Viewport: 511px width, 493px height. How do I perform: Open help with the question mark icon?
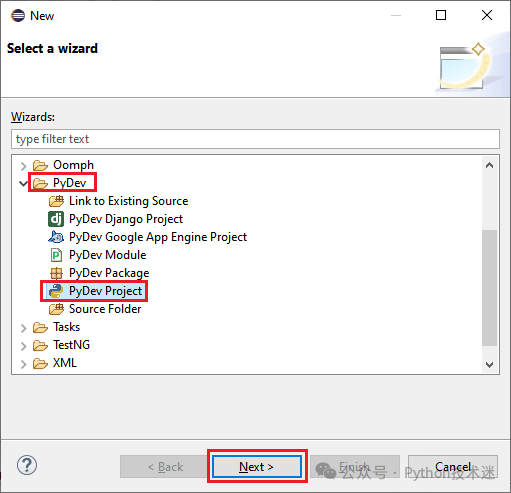(x=27, y=465)
